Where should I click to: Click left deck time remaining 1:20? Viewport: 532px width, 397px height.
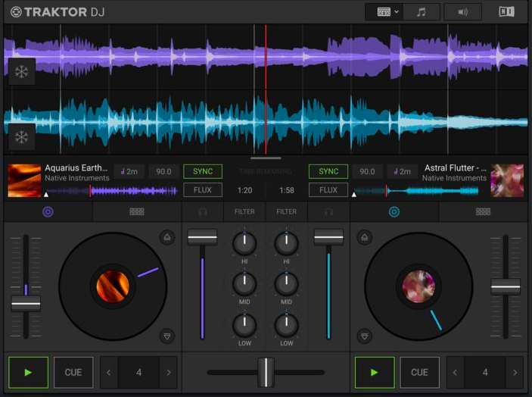point(244,190)
